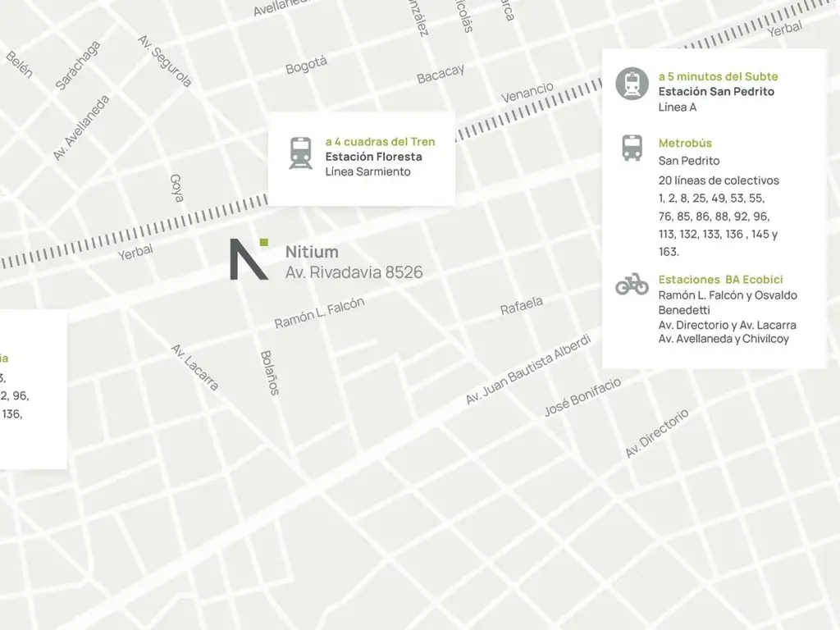Click 'Av. Juan Bautista Alberdi' street label
The height and width of the screenshot is (630, 840).
coord(528,369)
